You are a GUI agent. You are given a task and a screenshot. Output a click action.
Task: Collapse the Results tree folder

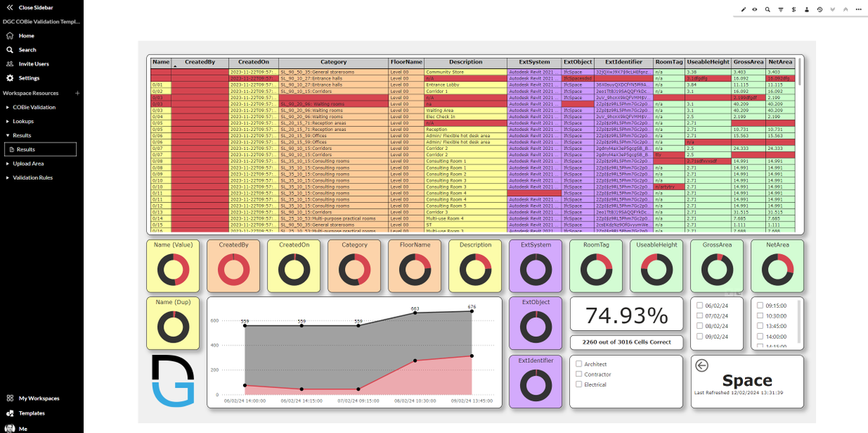[x=7, y=135]
